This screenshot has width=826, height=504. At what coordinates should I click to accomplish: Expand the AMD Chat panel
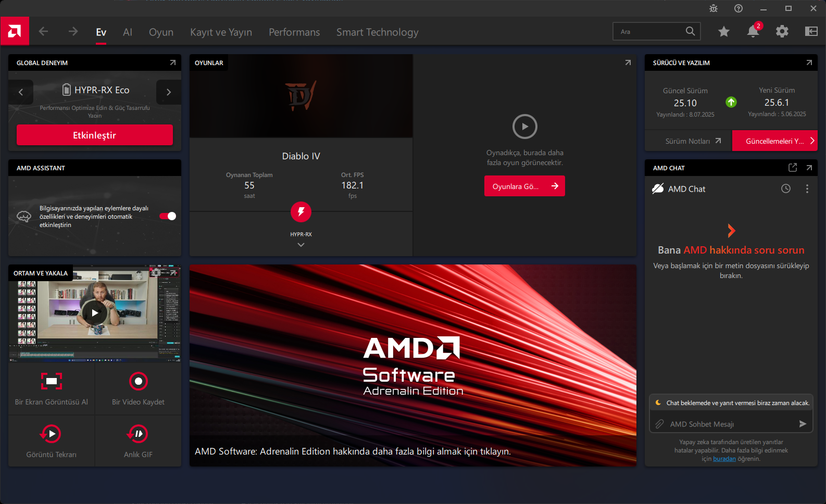point(809,168)
